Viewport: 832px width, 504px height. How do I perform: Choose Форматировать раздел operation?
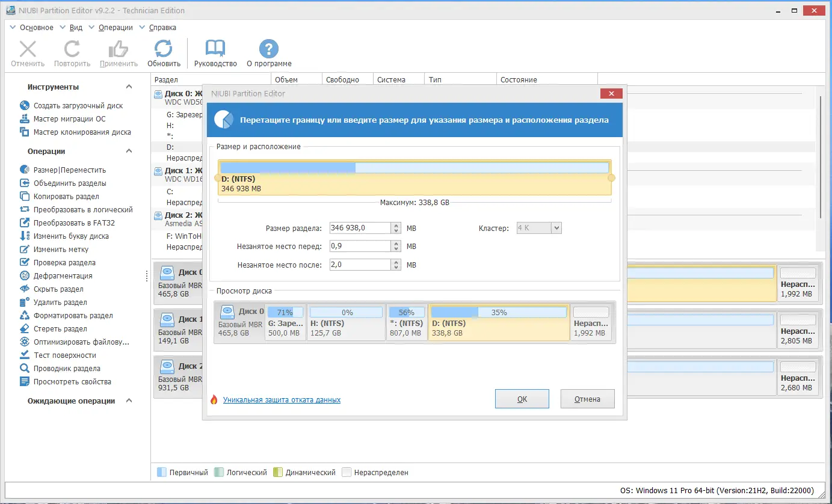[x=73, y=316]
